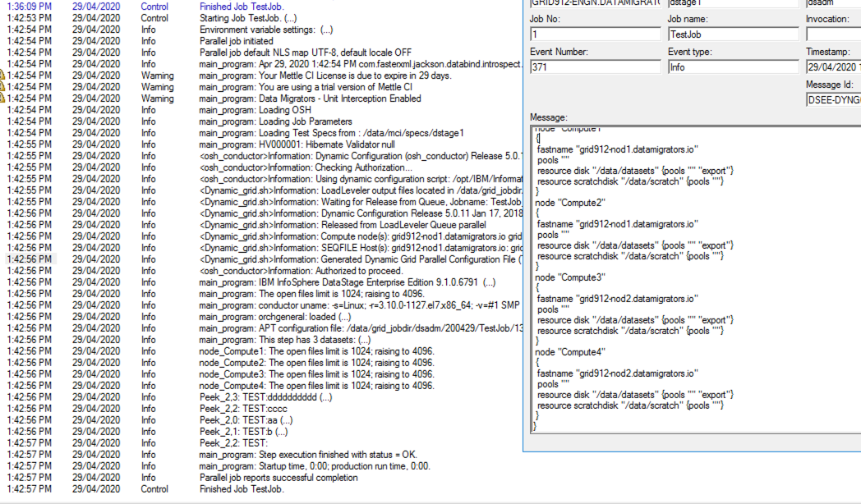Screen dimensions: 861x504
Task: Click the Event type field showing Info
Action: click(732, 67)
